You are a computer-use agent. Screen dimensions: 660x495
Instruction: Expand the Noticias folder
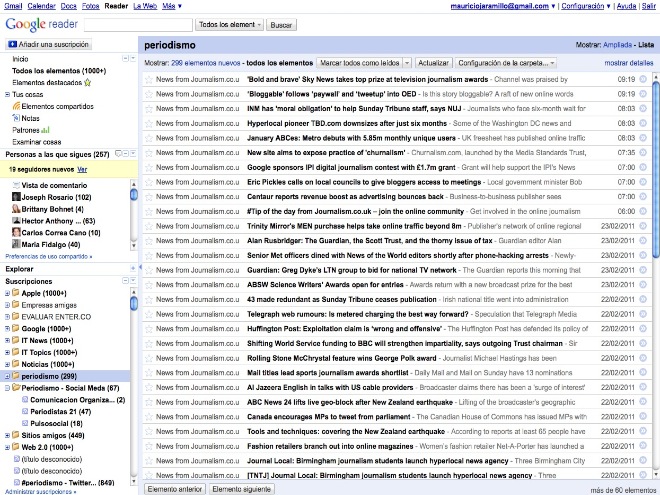click(x=7, y=365)
